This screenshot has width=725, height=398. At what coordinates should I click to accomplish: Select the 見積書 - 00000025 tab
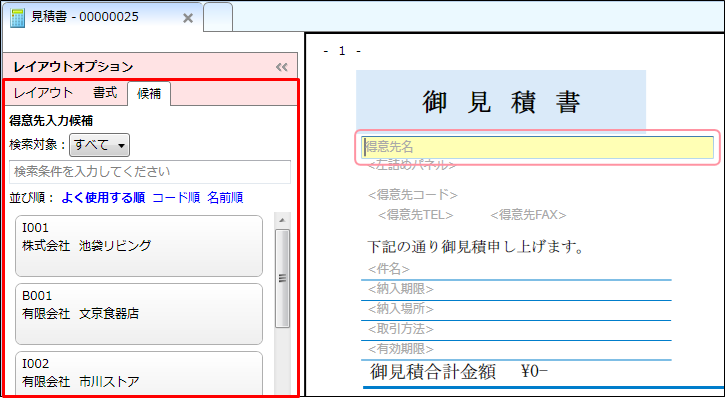click(103, 17)
